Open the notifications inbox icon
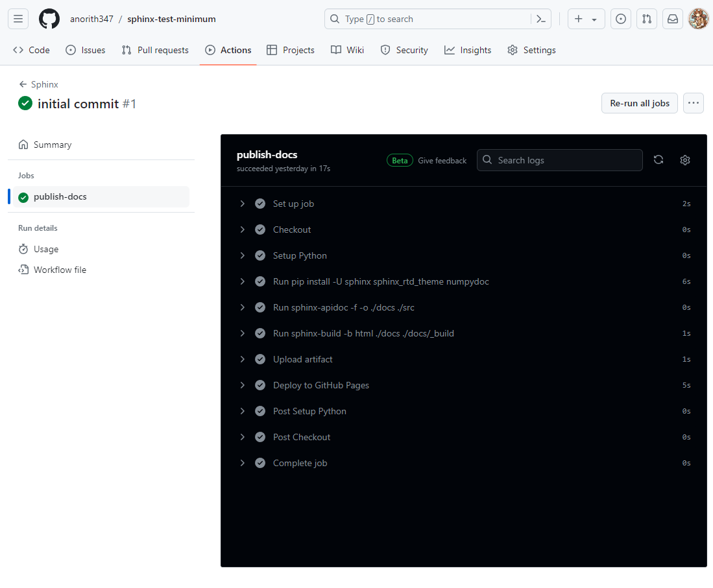 pyautogui.click(x=672, y=19)
